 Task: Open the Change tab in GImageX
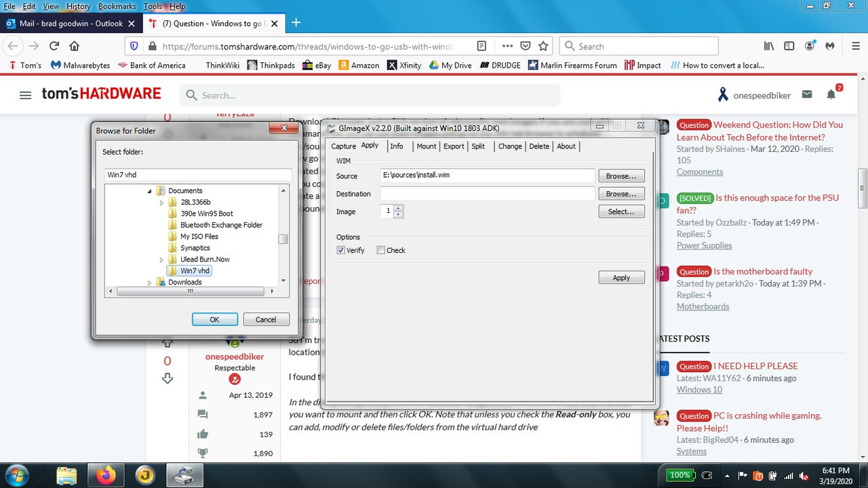510,146
